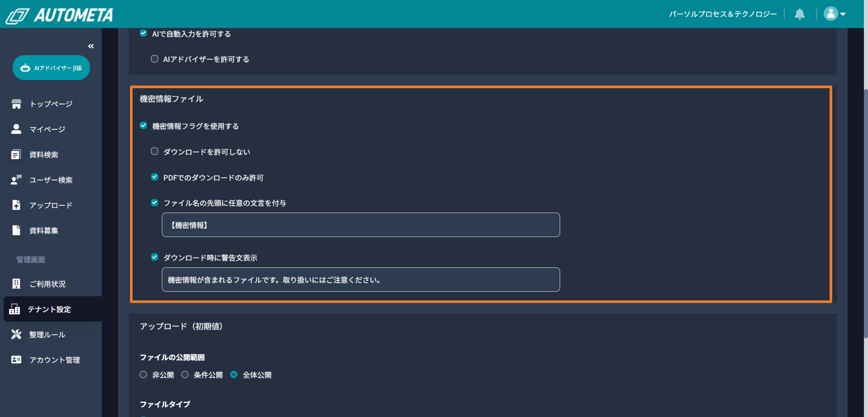Click the トップページ store icon

pos(16,104)
